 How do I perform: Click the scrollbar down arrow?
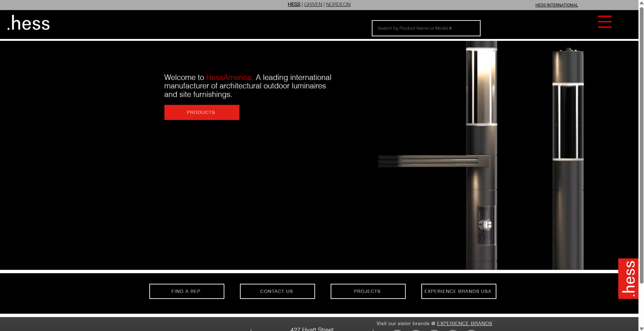click(641, 328)
